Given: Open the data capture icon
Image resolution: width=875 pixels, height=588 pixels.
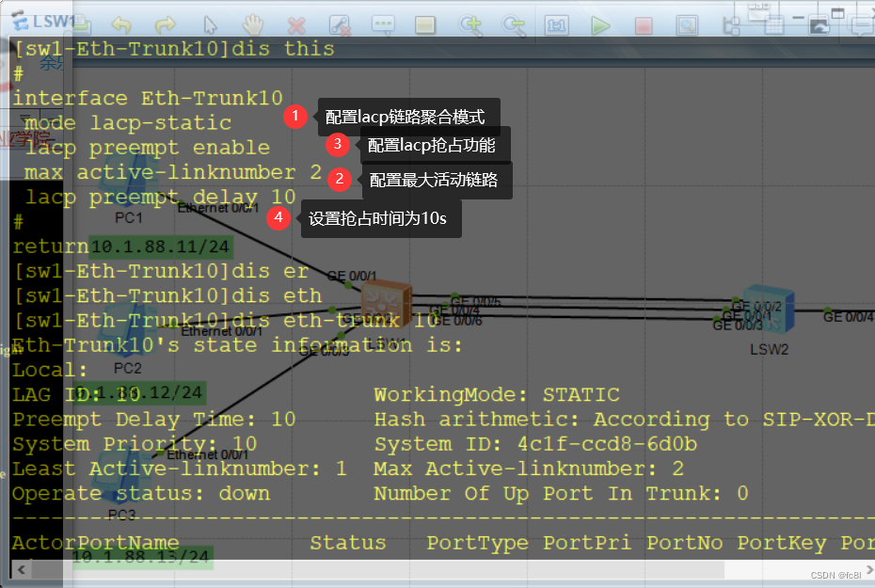Looking at the screenshot, I should coord(687,25).
